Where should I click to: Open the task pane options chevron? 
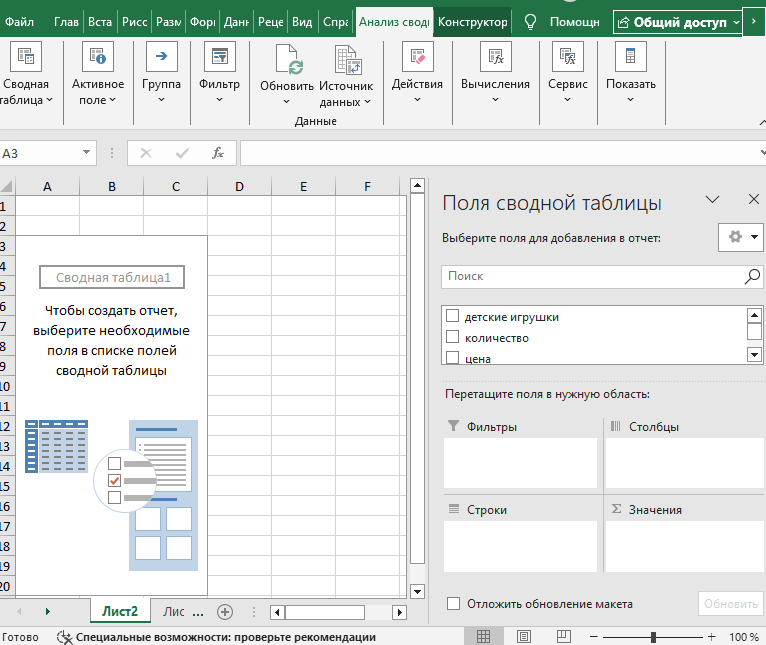pos(712,199)
